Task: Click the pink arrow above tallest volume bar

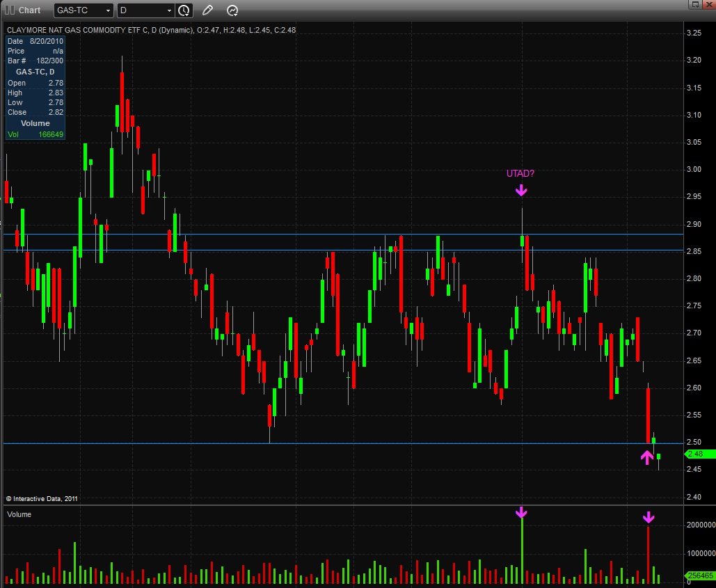Action: [x=521, y=513]
